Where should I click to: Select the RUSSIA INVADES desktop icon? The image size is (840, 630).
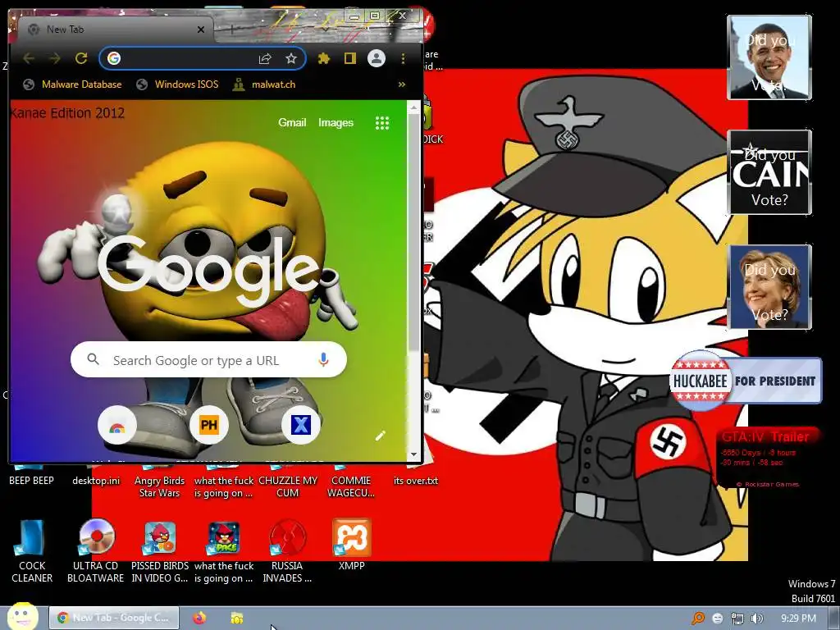click(x=287, y=550)
